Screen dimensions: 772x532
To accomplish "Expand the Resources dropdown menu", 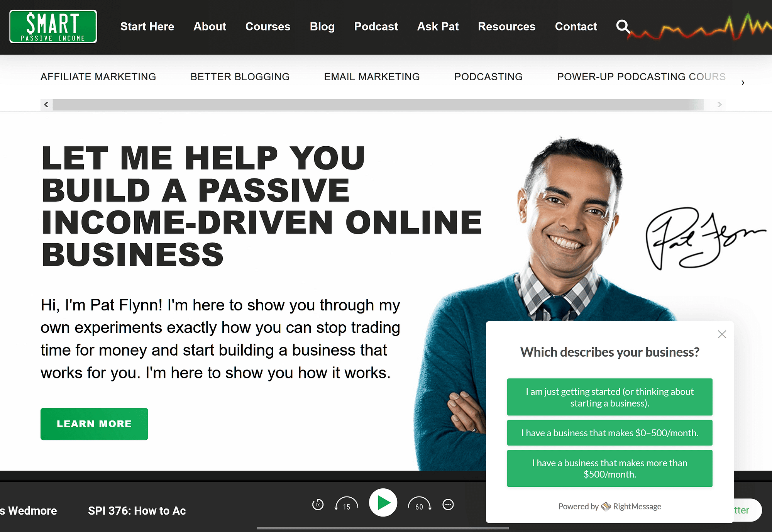I will (x=506, y=26).
